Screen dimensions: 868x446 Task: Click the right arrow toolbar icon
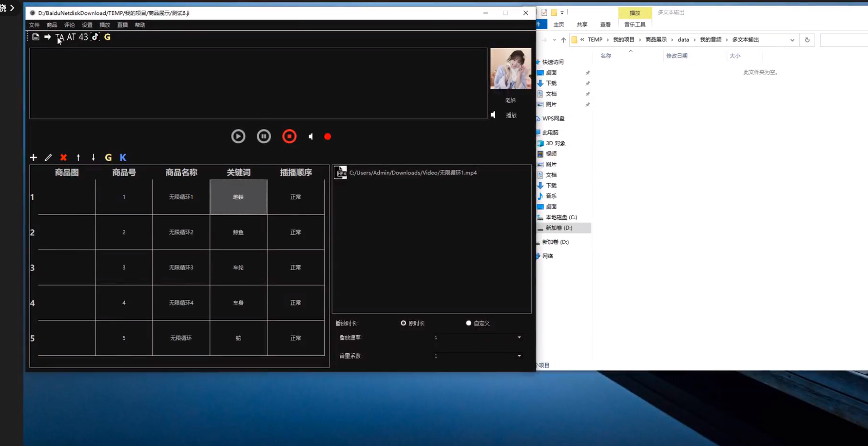(47, 37)
